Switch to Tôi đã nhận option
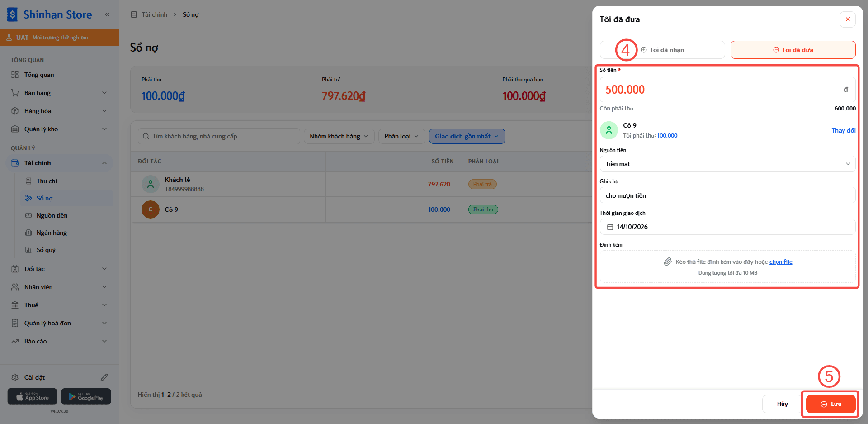 662,50
